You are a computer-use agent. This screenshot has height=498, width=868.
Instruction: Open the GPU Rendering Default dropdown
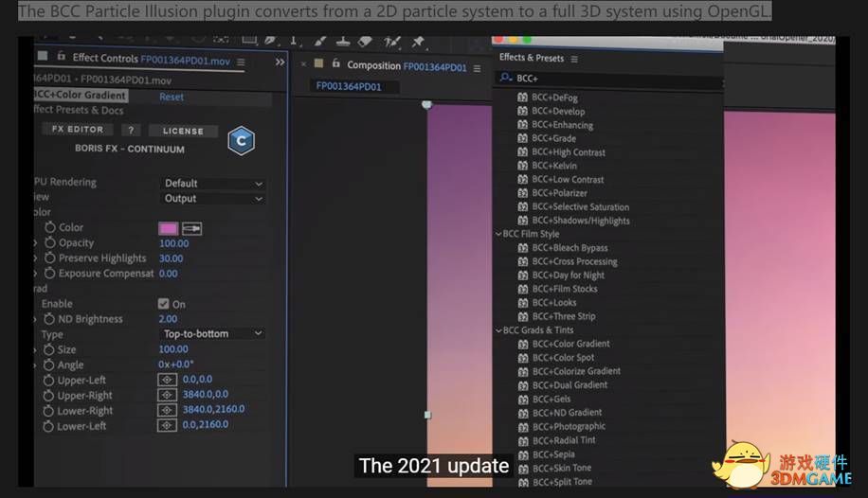(x=213, y=183)
